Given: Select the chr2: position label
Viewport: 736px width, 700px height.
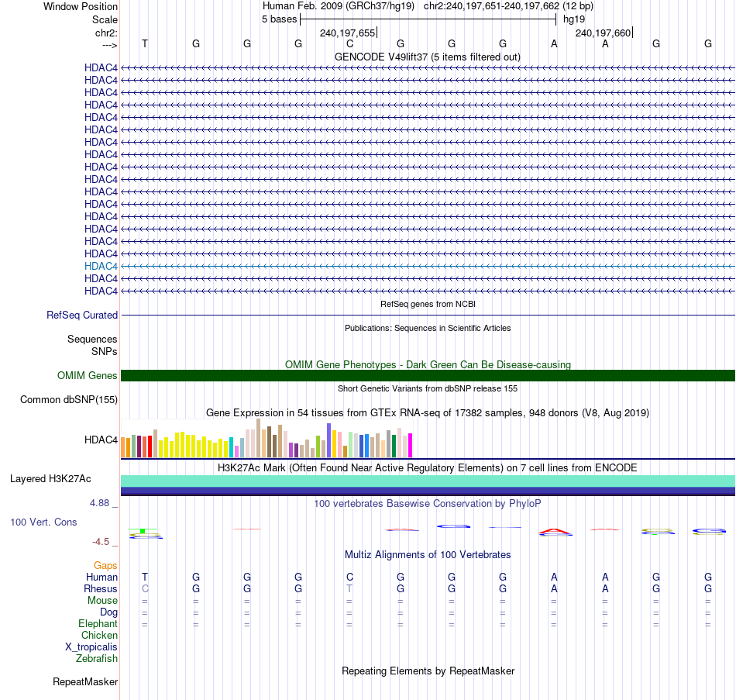Looking at the screenshot, I should 106,33.
